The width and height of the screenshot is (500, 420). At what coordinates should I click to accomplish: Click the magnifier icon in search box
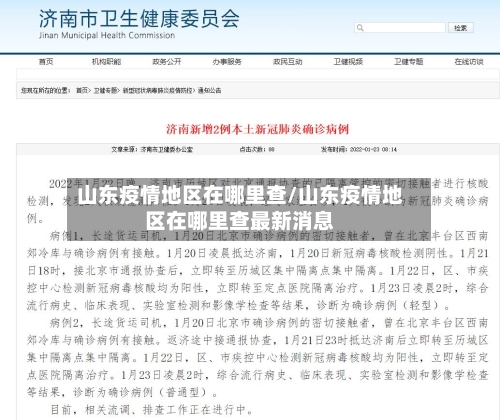tap(360, 28)
